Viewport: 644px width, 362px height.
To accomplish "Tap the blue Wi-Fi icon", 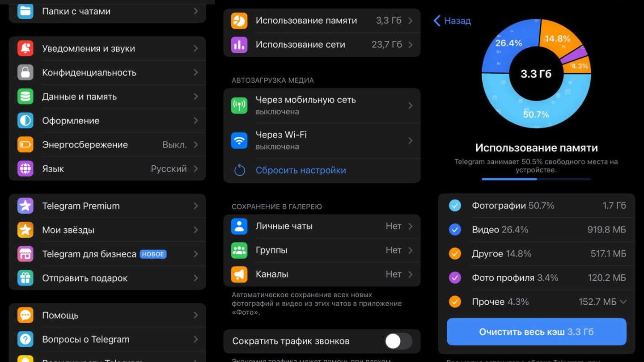I will pyautogui.click(x=239, y=140).
